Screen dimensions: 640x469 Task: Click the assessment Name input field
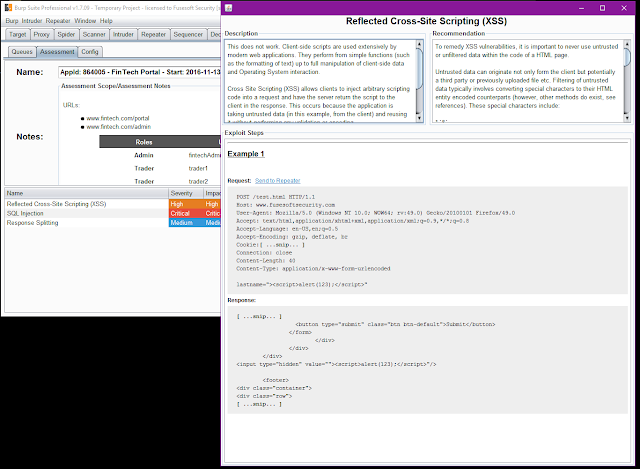pyautogui.click(x=139, y=72)
